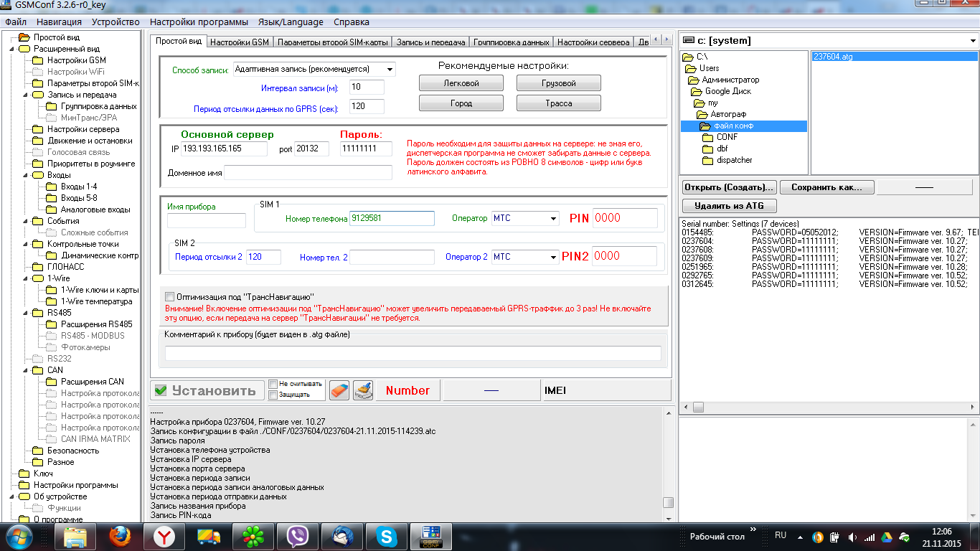Enable 'Оптимизация под ТрансНавигацию' checkbox
Image resolution: width=980 pixels, height=551 pixels.
(x=170, y=296)
